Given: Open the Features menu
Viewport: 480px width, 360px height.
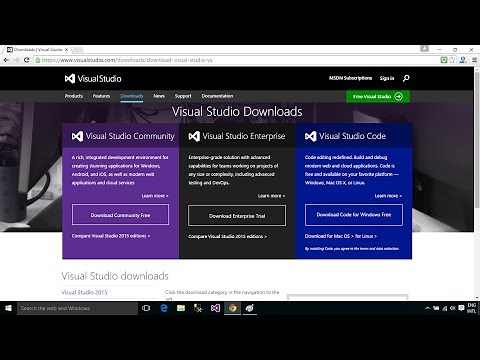Looking at the screenshot, I should 101,96.
